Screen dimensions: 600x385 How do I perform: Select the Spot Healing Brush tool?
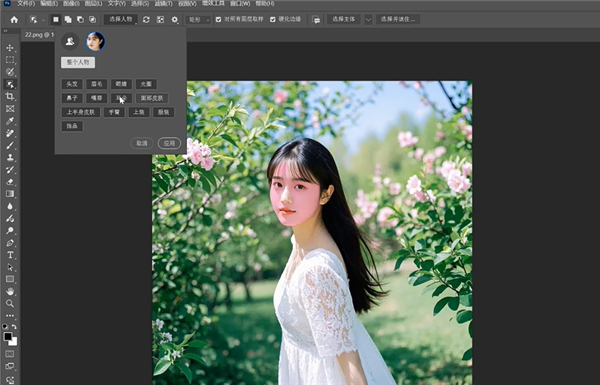coord(10,133)
